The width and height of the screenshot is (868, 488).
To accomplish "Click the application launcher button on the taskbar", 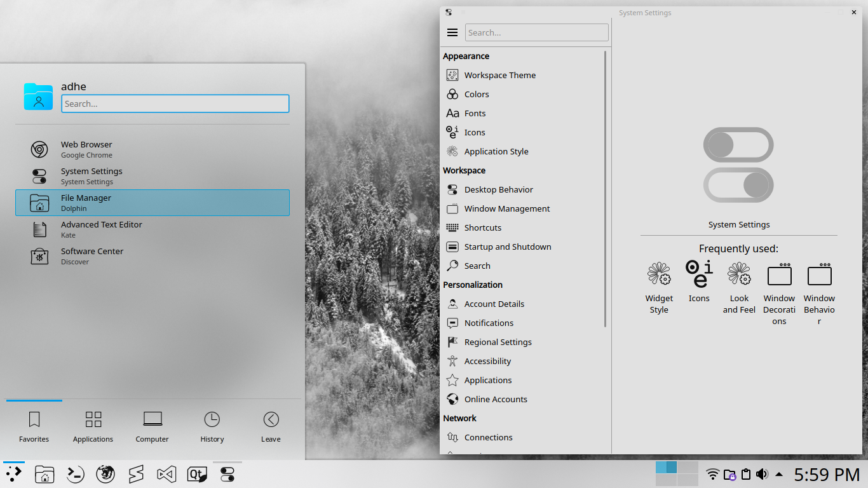I will (14, 474).
